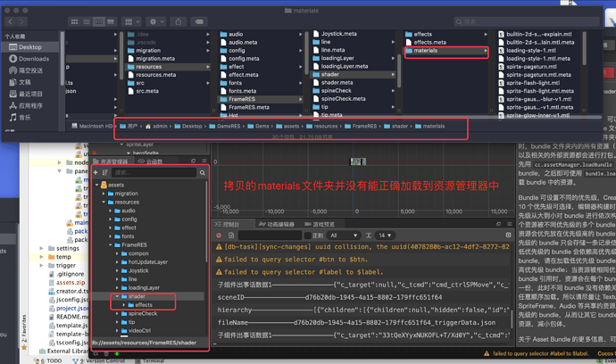
Task: Click the asset sort order icon
Action: (104, 173)
